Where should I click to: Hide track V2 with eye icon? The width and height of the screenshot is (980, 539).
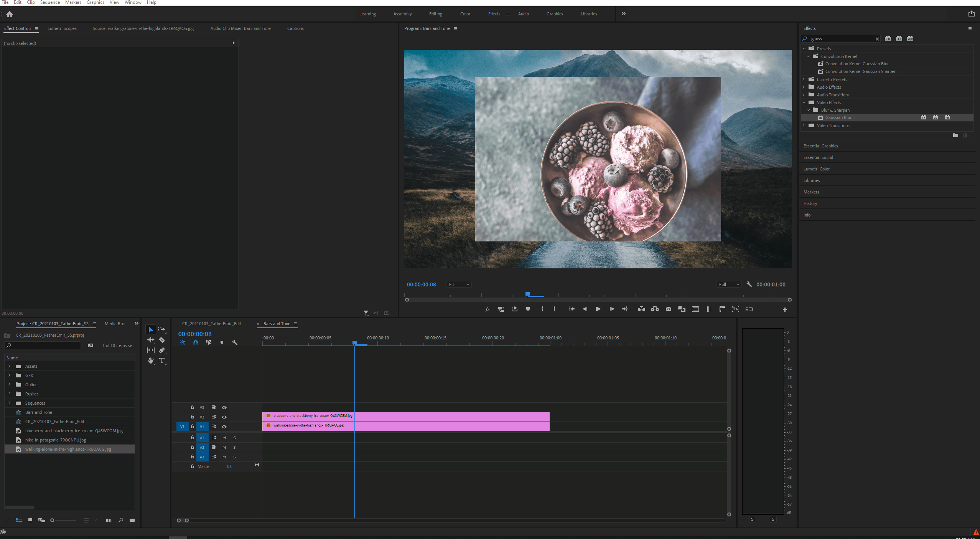[x=224, y=417]
